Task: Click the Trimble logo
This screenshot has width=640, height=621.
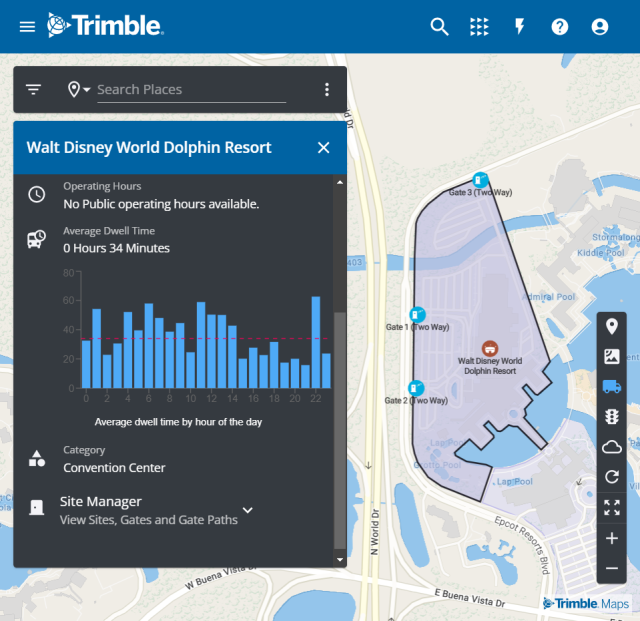Action: coord(105,25)
